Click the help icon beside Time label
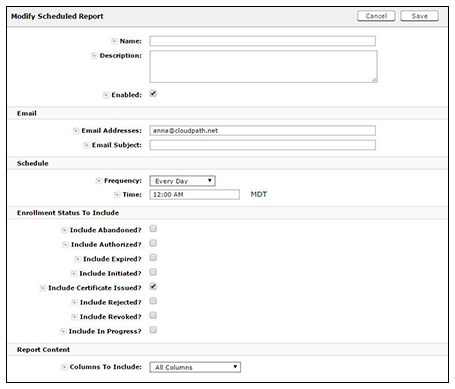This screenshot has height=389, width=455. point(117,195)
